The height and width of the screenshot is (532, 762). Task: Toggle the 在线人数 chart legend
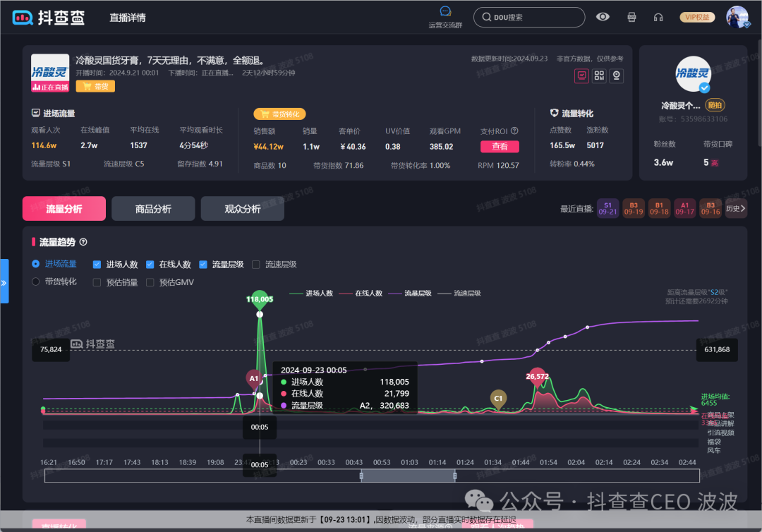pyautogui.click(x=361, y=293)
